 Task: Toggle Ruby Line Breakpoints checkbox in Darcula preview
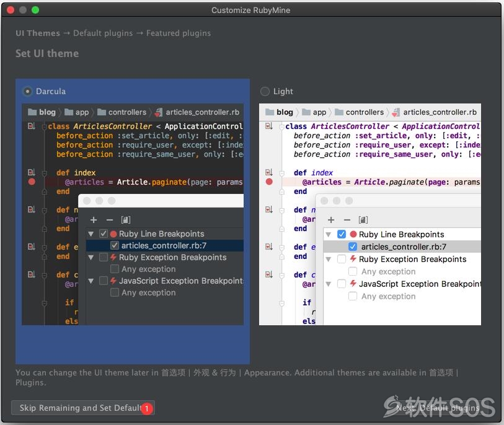tap(103, 234)
